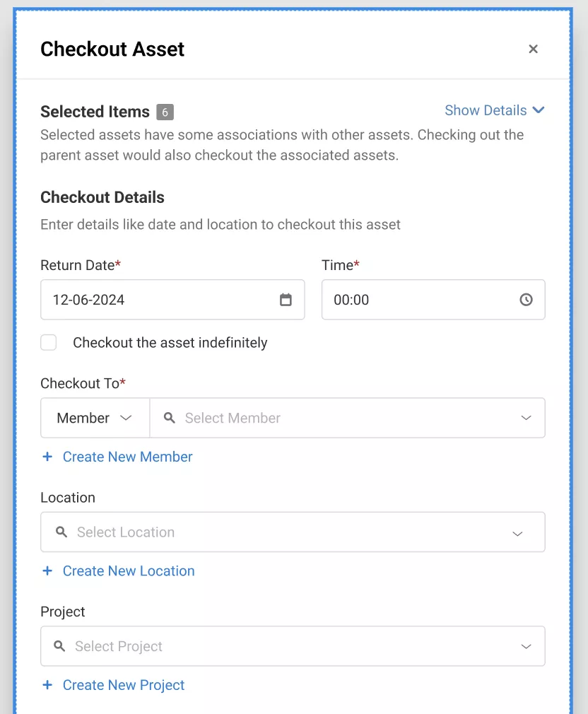
Task: Click the plus icon beside Create New Member
Action: (x=47, y=457)
